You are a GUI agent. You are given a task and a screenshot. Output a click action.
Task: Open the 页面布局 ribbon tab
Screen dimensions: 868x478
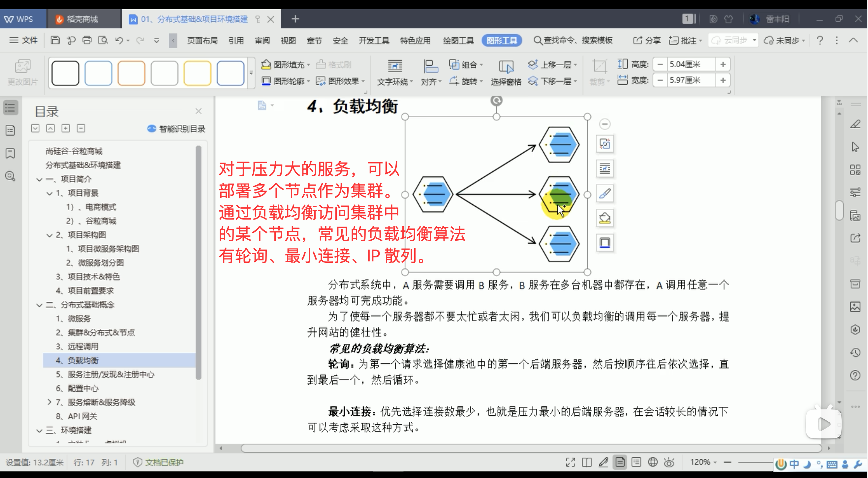(x=202, y=41)
